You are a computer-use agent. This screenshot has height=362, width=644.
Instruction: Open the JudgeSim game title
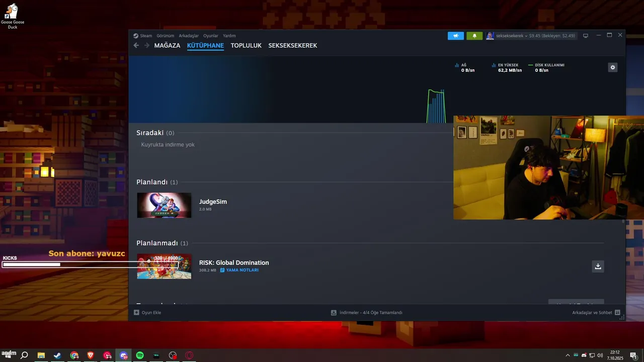[x=213, y=202]
